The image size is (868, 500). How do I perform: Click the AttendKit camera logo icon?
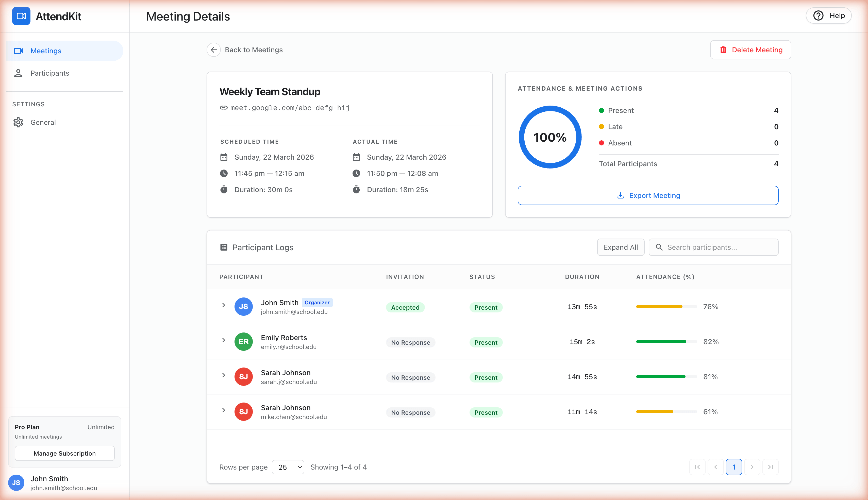(21, 16)
